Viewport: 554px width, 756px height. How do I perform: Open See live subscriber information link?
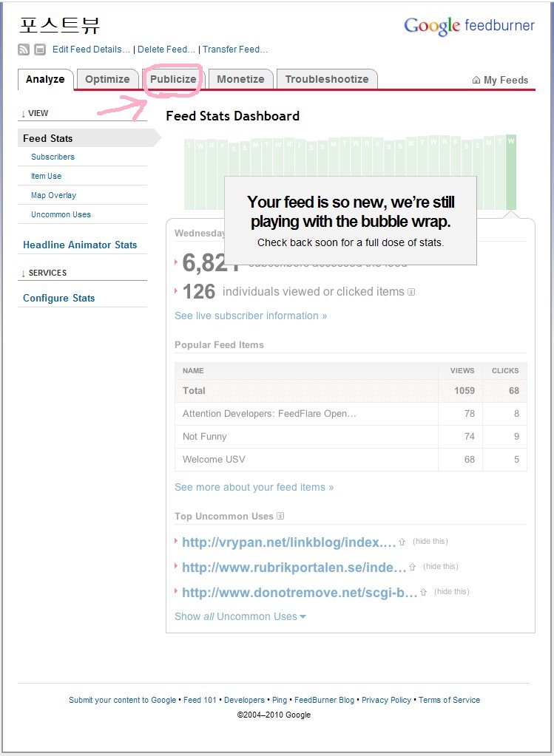[251, 316]
